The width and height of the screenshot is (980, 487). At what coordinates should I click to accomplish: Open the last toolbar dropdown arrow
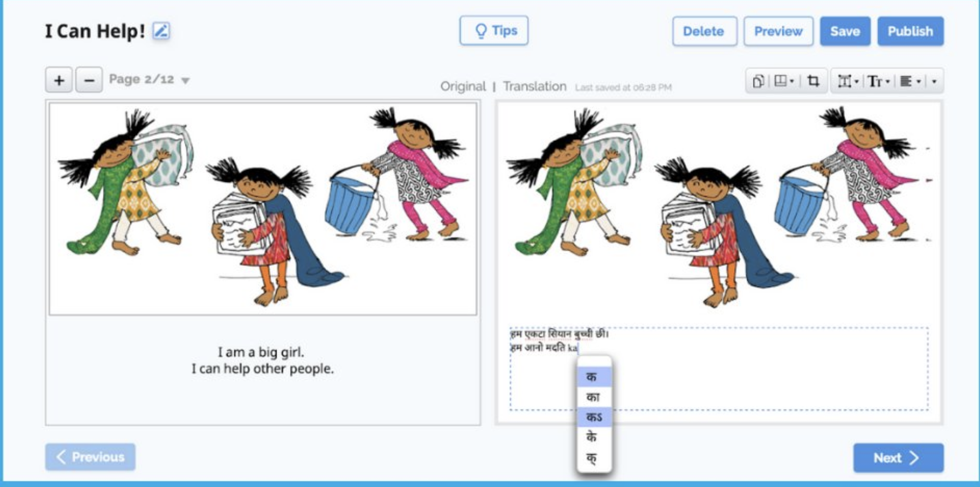934,81
